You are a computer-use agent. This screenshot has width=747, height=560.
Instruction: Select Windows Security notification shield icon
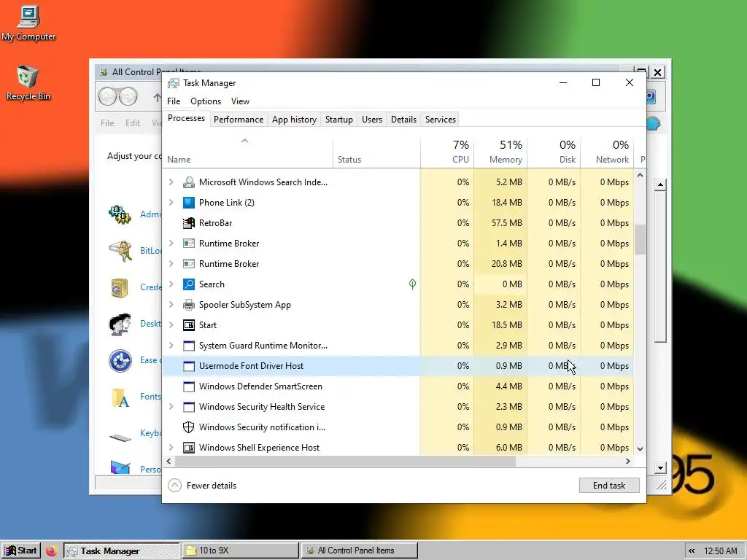pos(189,427)
